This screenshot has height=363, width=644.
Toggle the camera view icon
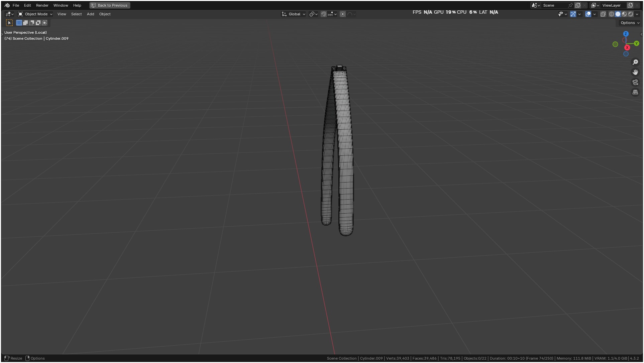[x=635, y=82]
